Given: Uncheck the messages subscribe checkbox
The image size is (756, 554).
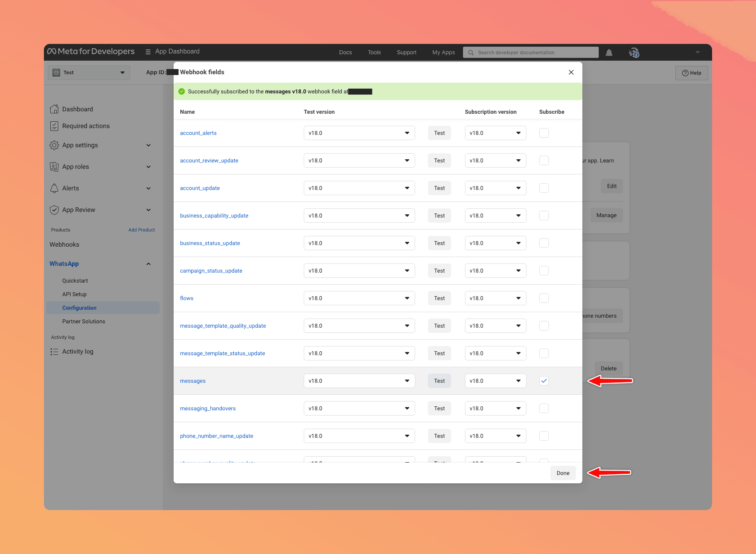Looking at the screenshot, I should click(x=544, y=381).
